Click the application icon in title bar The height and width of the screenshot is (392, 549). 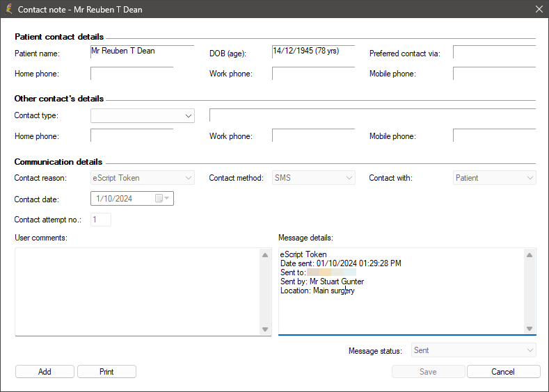[9, 9]
